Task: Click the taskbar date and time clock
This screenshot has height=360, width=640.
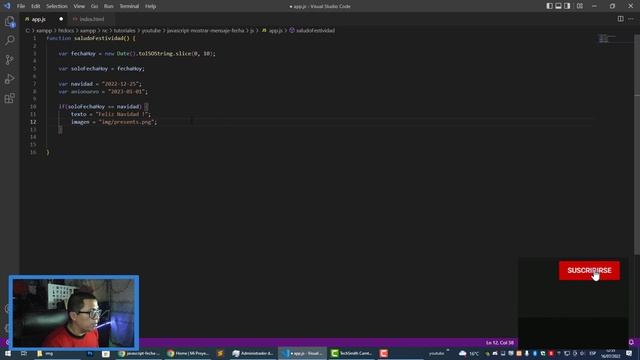Action: [611, 353]
